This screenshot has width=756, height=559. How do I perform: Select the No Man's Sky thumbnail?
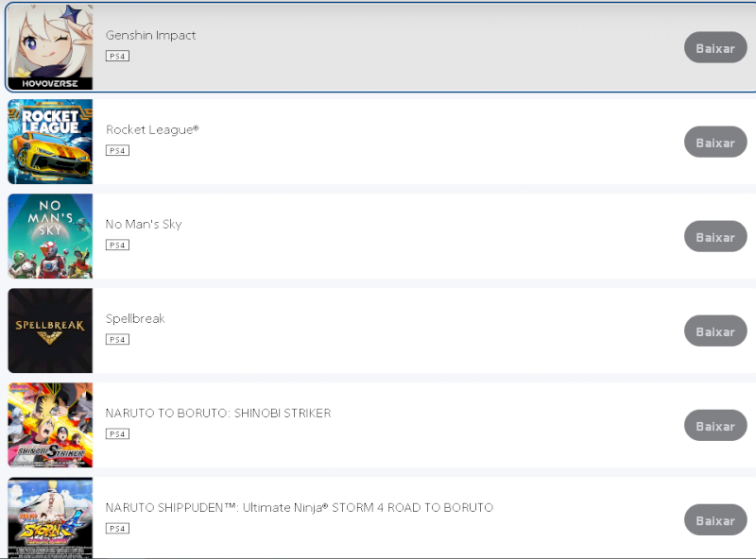(x=50, y=236)
